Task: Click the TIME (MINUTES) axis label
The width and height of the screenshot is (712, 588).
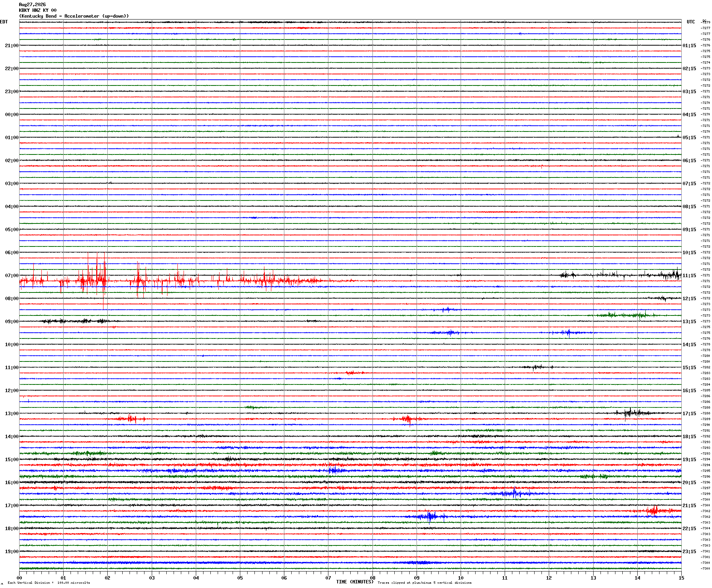Action: tap(355, 582)
